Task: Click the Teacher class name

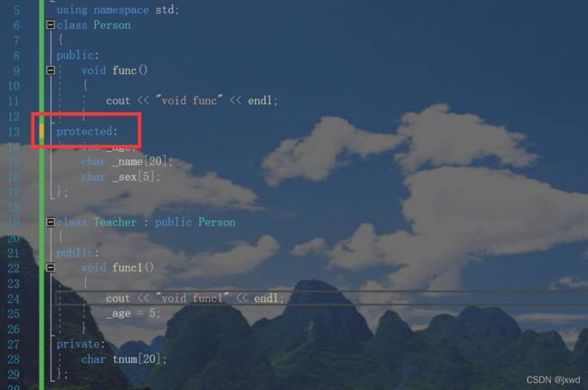Action: coord(115,223)
